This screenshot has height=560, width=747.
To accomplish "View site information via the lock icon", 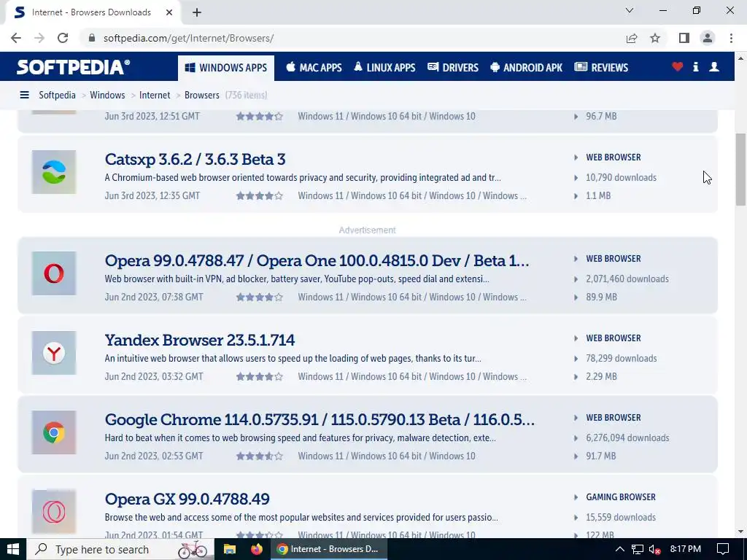I will pos(92,38).
